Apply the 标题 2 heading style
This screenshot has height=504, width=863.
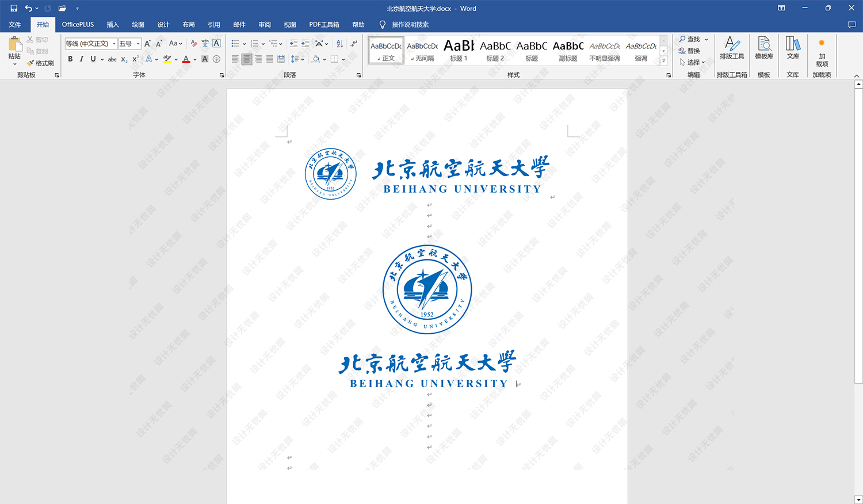pyautogui.click(x=495, y=51)
